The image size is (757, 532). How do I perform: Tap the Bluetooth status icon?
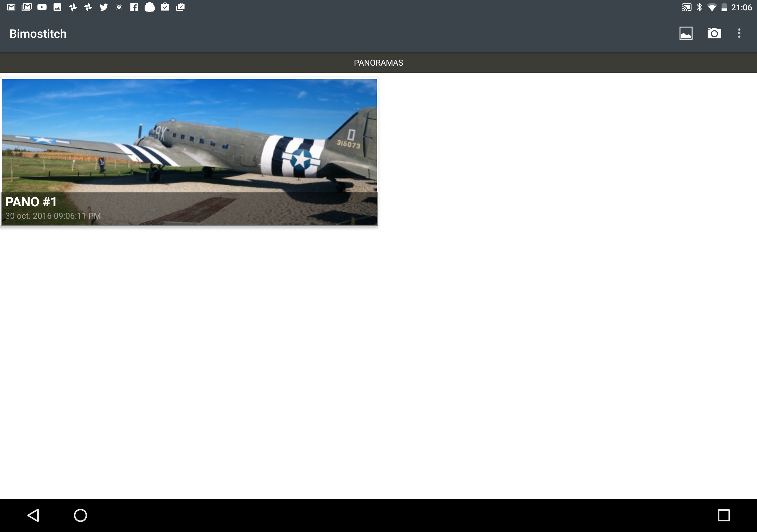[699, 7]
